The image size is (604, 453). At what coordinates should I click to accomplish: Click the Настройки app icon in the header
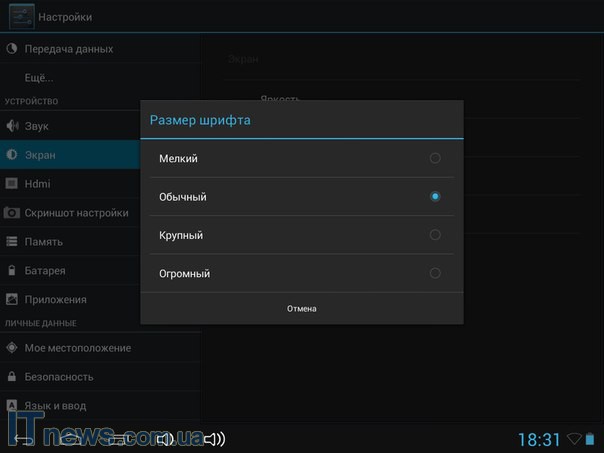(x=19, y=16)
